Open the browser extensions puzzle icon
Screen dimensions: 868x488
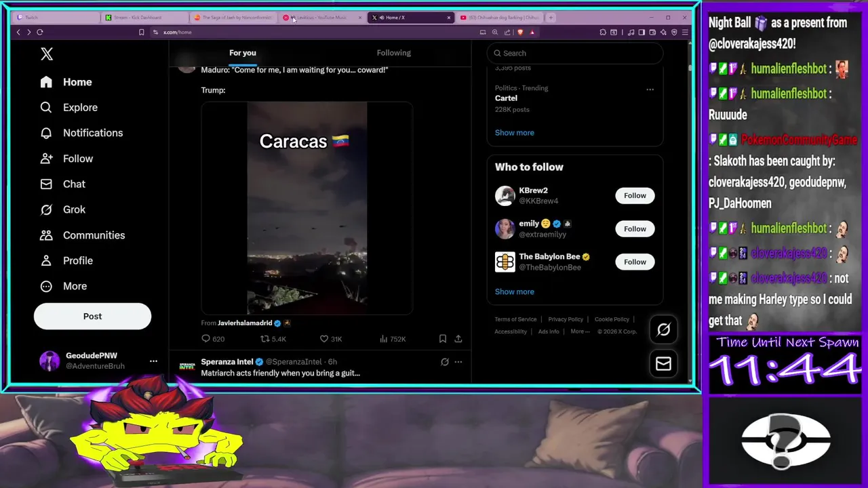[x=603, y=32]
